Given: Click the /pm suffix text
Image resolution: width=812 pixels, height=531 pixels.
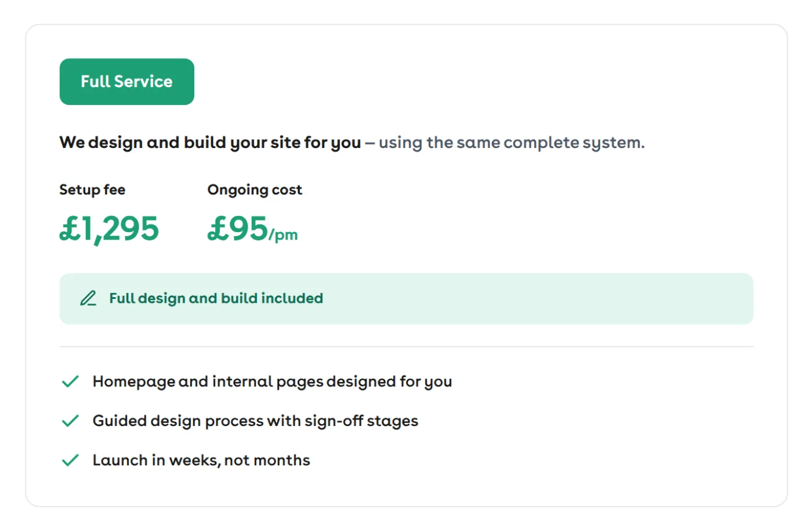Looking at the screenshot, I should coord(284,234).
